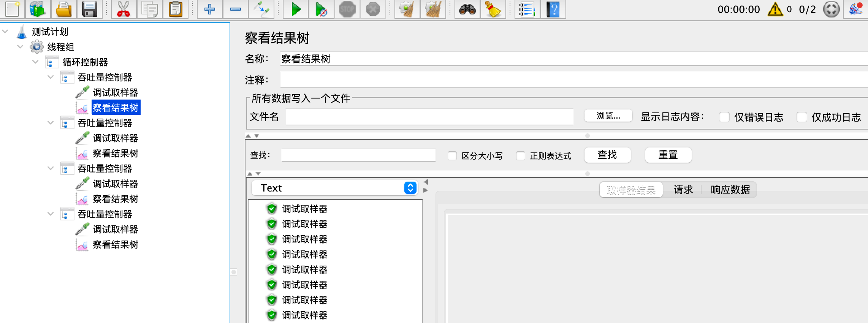The image size is (868, 323).
Task: Select 循环控制器 in the tree
Action: pos(85,62)
